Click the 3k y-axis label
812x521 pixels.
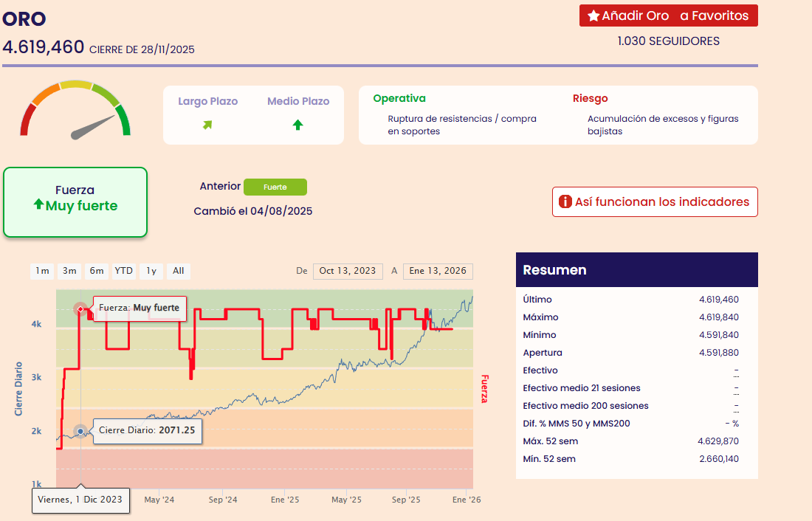36,378
